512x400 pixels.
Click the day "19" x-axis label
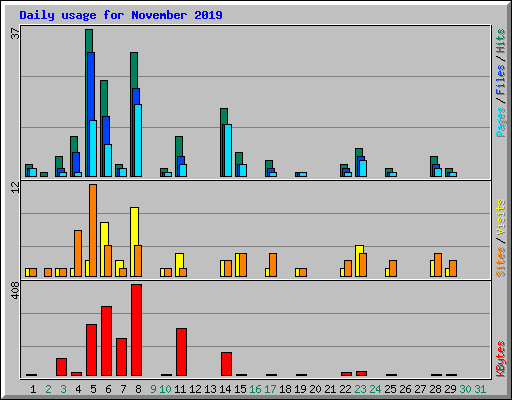300,389
